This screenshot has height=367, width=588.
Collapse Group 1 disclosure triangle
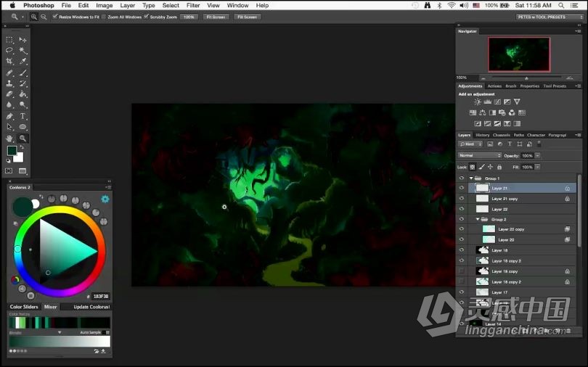pos(471,178)
